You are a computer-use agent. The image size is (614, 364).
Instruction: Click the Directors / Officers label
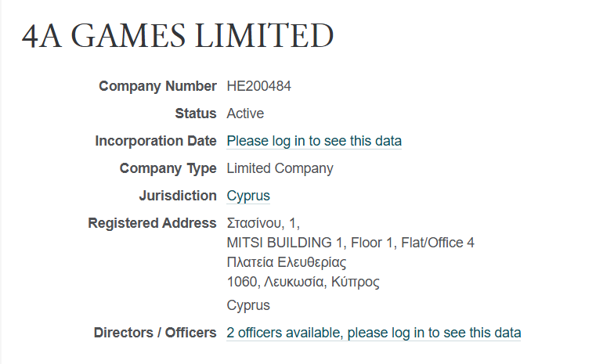click(155, 333)
